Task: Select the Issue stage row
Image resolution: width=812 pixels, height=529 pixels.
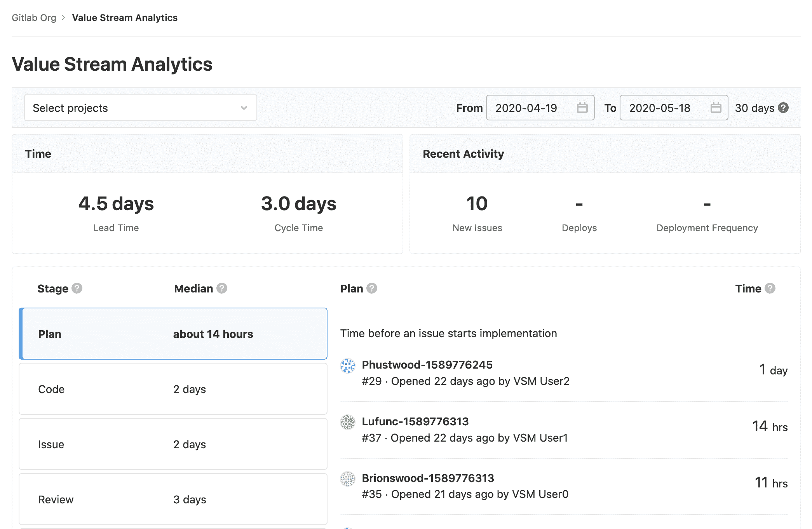Action: click(x=173, y=444)
